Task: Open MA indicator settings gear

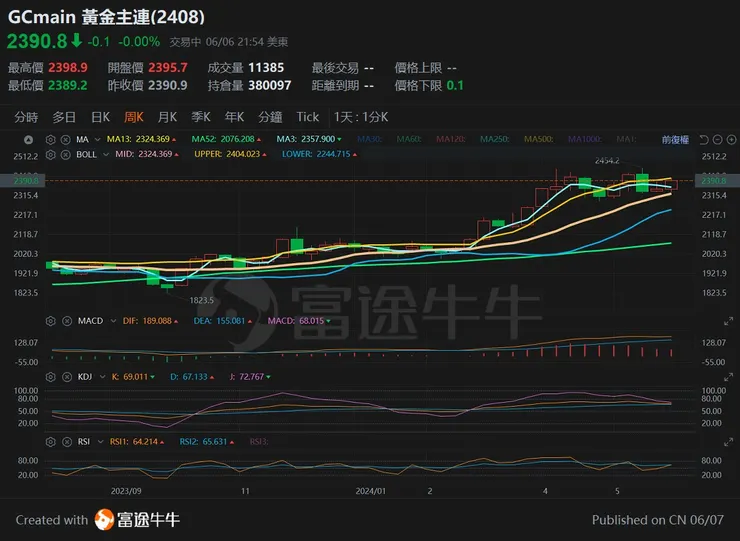Action: (50, 140)
